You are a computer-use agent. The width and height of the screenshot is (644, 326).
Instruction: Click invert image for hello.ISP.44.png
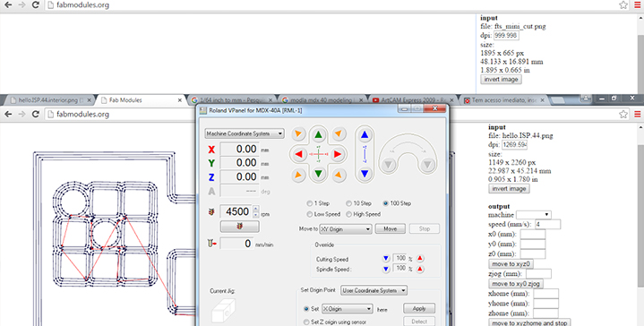coord(509,188)
